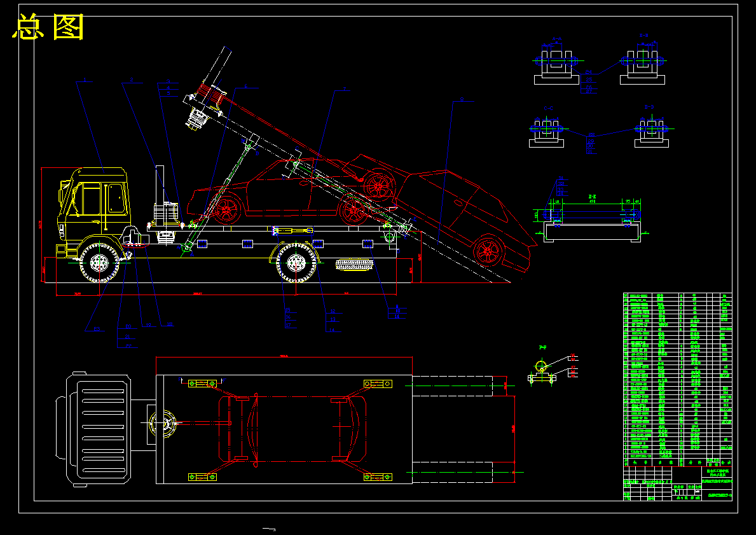Pick the red car outline in the top view
Screen dimensions: 756x535
click(x=292, y=428)
